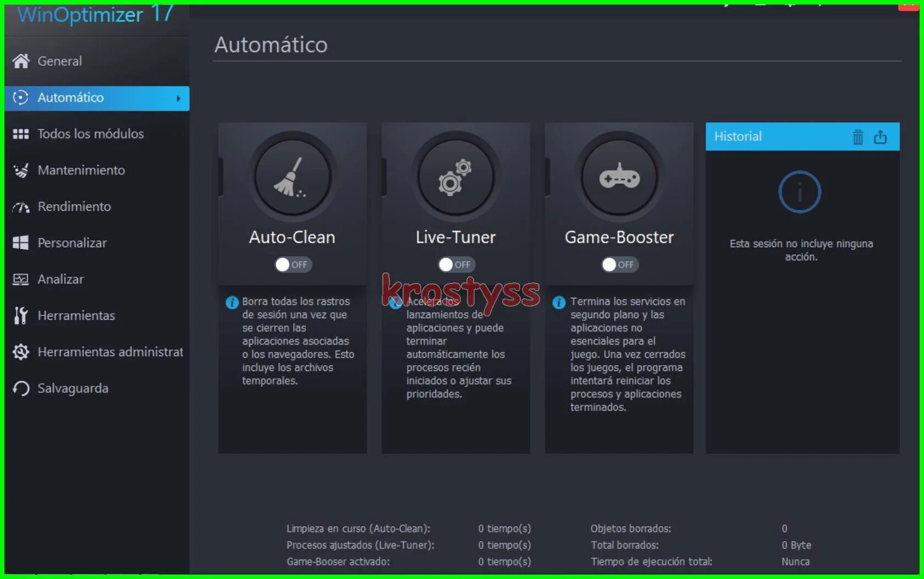Click the Game-Booster description text
924x579 pixels.
[x=628, y=354]
